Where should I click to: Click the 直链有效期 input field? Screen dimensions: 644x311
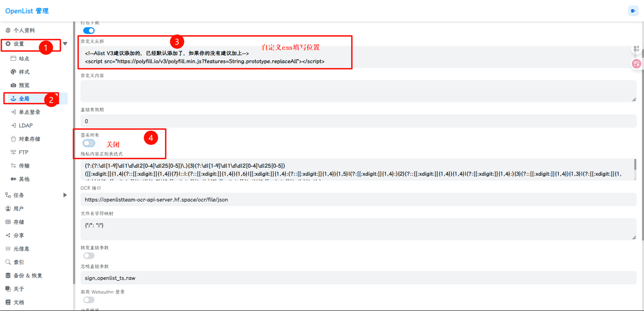click(x=358, y=121)
